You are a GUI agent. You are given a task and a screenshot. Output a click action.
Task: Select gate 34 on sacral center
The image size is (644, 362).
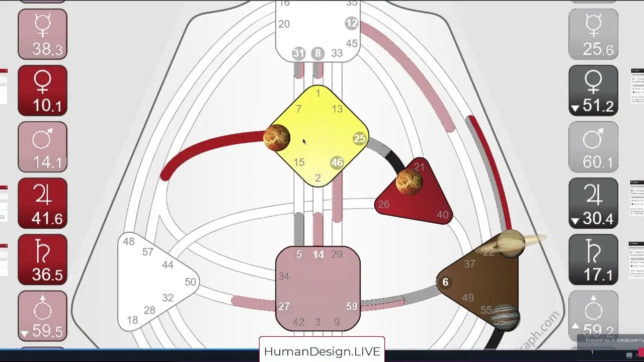(x=284, y=276)
